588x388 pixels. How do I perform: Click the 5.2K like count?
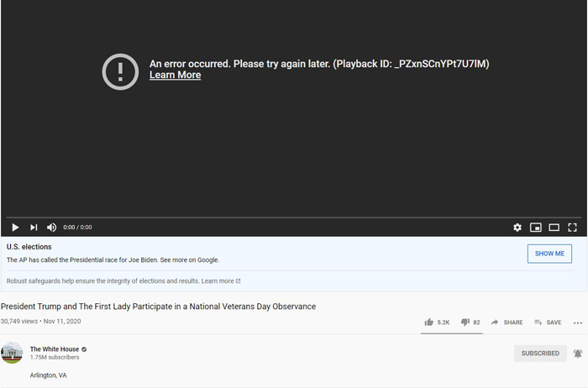(x=444, y=322)
